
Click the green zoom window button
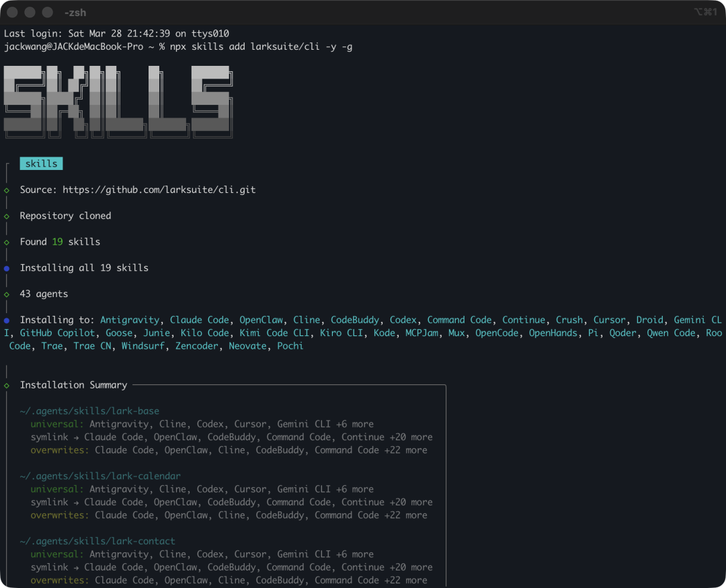(x=47, y=13)
